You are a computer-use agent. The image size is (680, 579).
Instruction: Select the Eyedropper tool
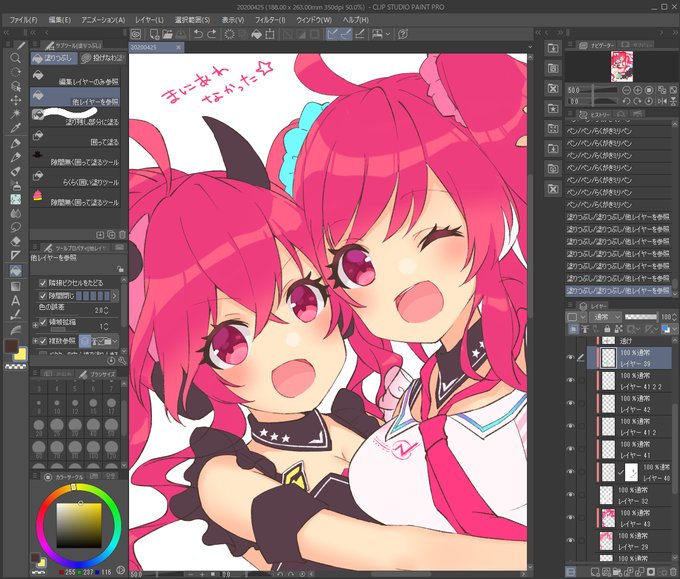16,128
